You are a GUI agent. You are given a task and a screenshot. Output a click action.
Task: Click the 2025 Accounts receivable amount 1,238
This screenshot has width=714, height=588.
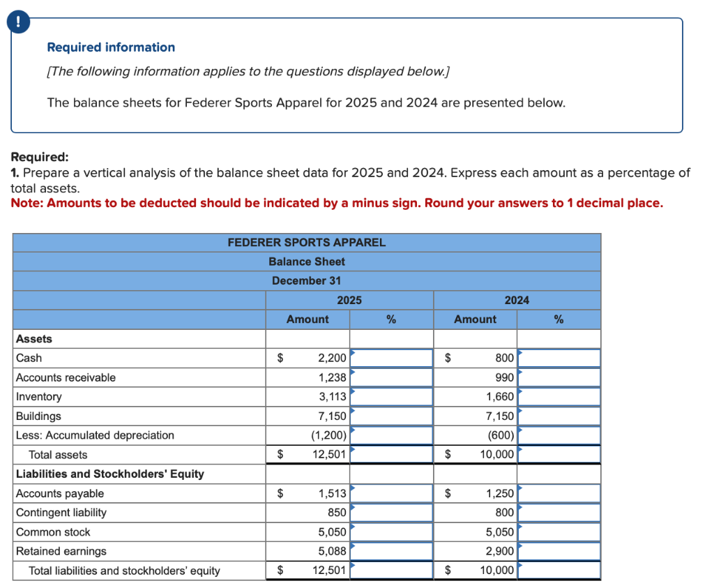[332, 377]
